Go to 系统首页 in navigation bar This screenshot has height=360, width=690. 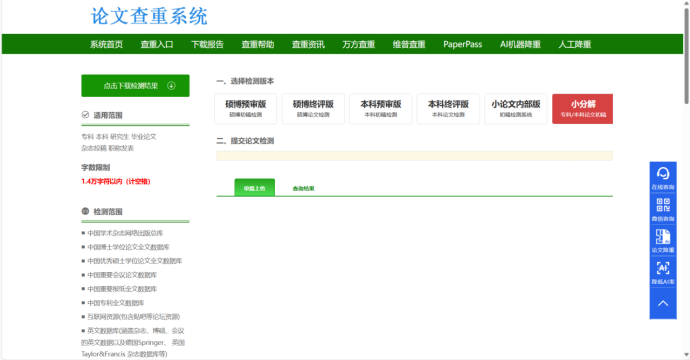pyautogui.click(x=106, y=44)
